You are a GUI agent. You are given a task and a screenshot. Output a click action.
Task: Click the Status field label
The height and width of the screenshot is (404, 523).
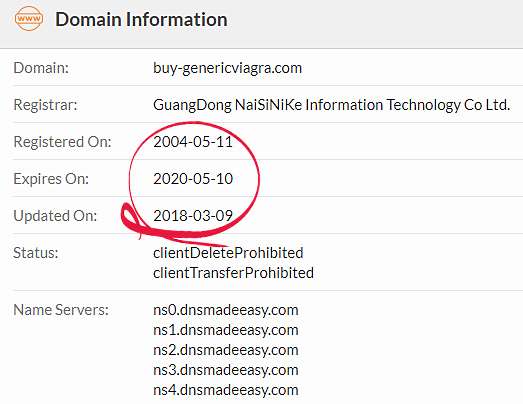coord(36,253)
